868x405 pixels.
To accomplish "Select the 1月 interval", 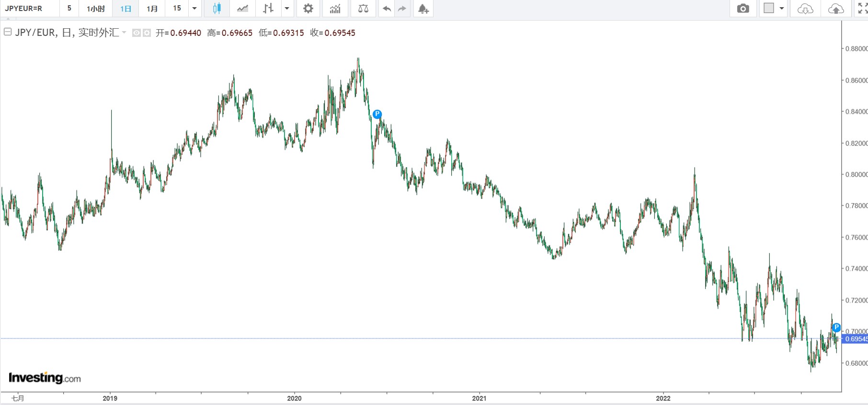I will coord(152,9).
